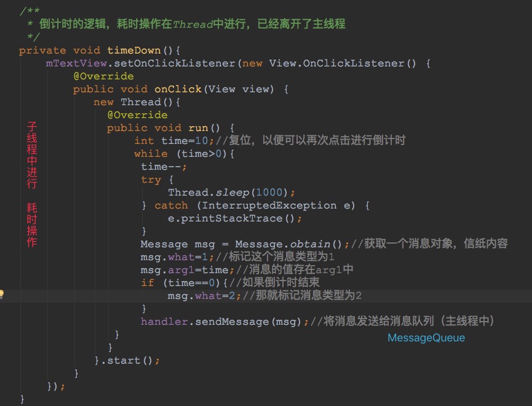Click the 'if (time==0){' condition
532x406 pixels.
185,283
